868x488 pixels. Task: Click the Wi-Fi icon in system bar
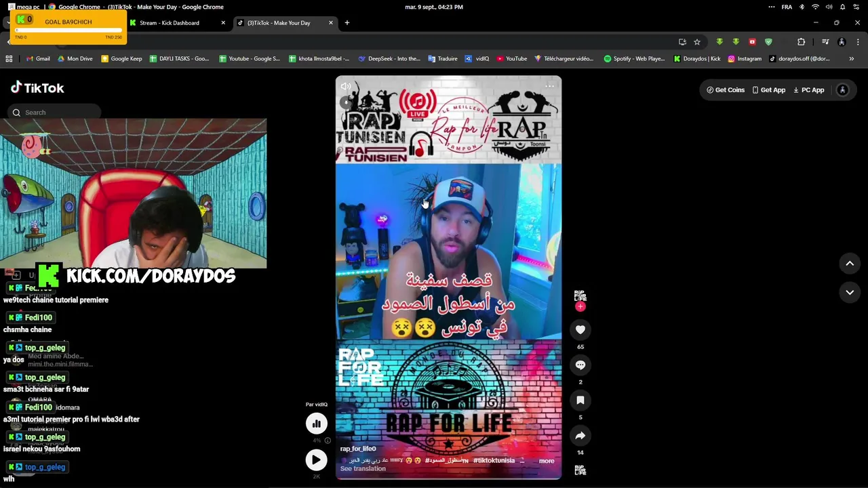tap(815, 7)
